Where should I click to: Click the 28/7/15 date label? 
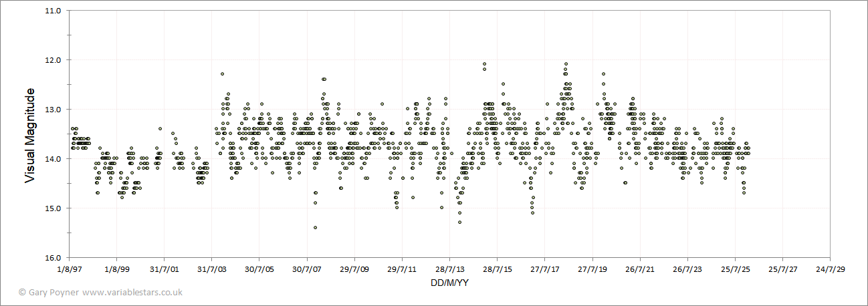497,269
